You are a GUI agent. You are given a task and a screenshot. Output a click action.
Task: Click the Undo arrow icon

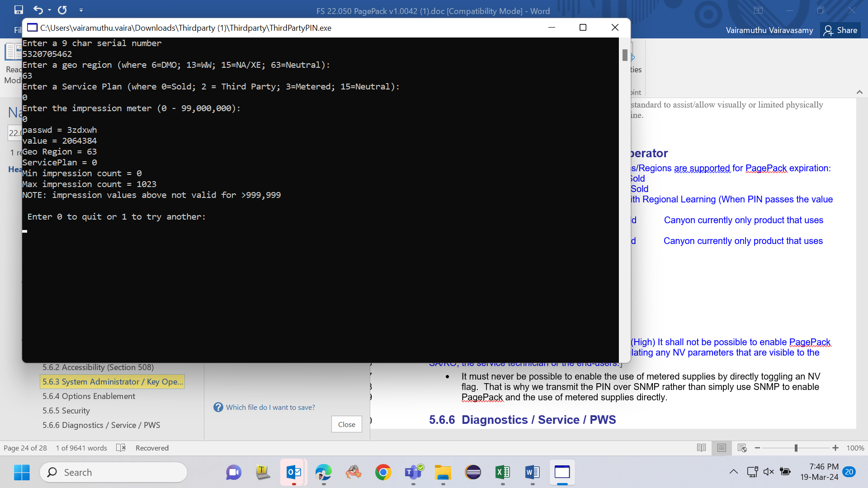click(38, 9)
